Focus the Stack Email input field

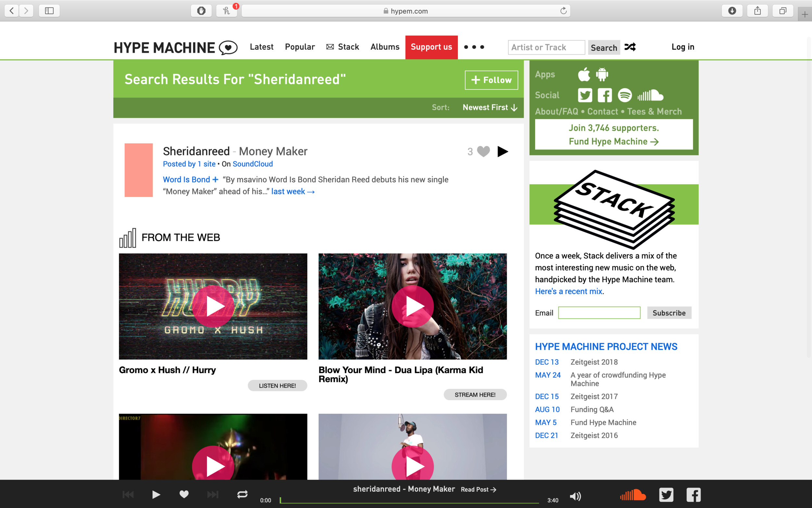[599, 313]
